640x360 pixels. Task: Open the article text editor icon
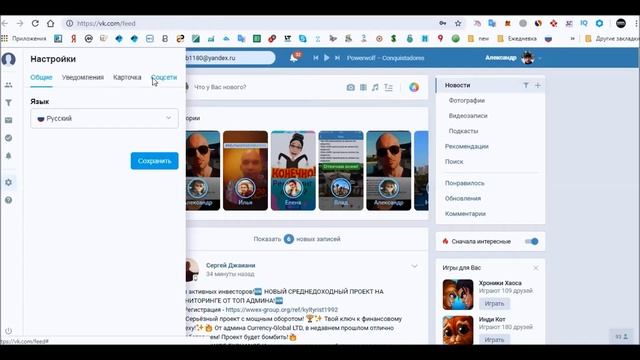tap(388, 87)
